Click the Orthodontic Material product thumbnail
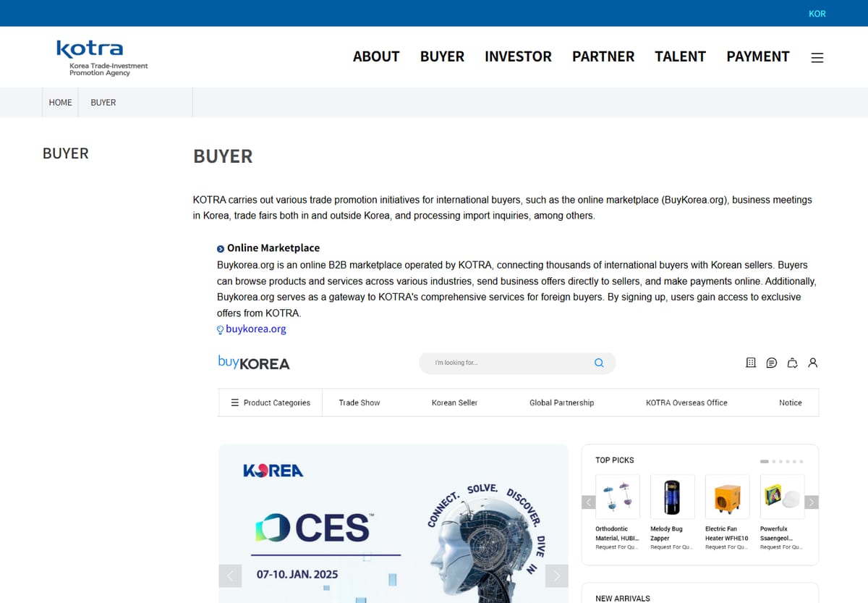The height and width of the screenshot is (603, 868). click(x=618, y=497)
